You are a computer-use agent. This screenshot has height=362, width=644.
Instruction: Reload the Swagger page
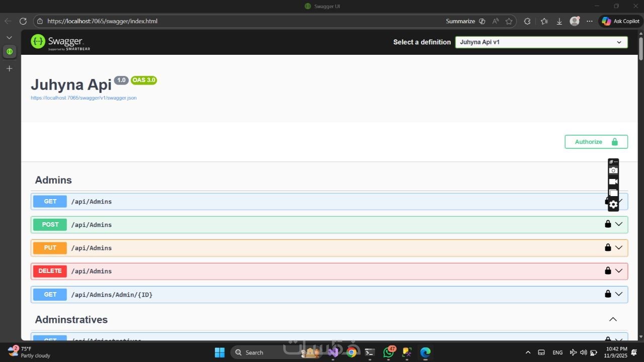[23, 21]
